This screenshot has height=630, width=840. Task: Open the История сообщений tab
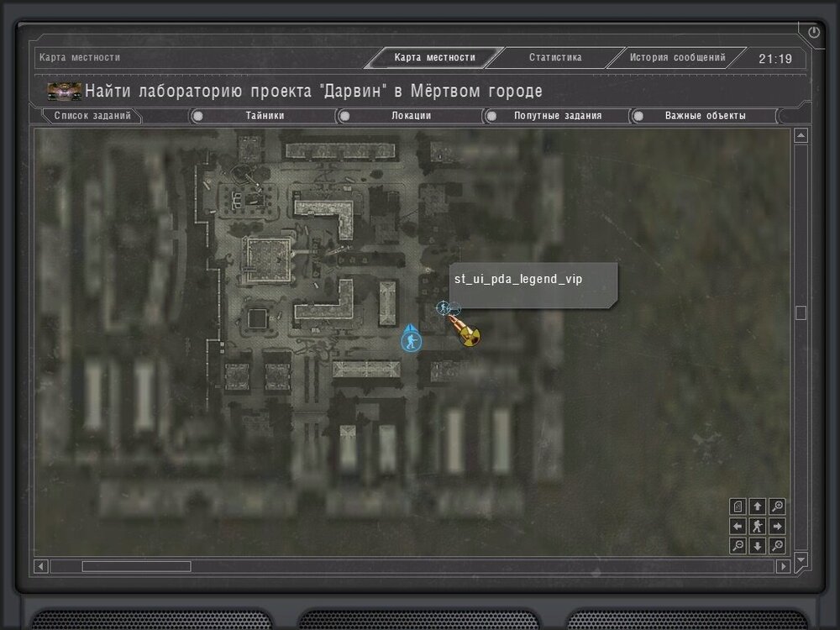677,57
